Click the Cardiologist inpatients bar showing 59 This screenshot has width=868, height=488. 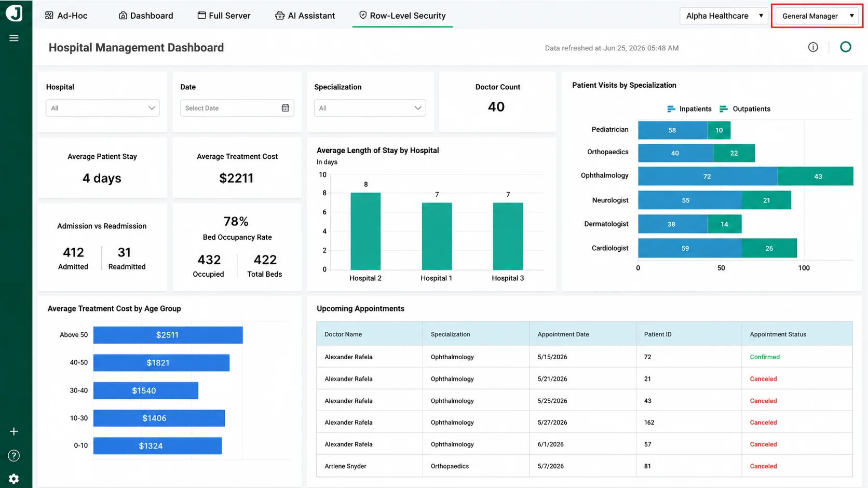click(x=690, y=248)
